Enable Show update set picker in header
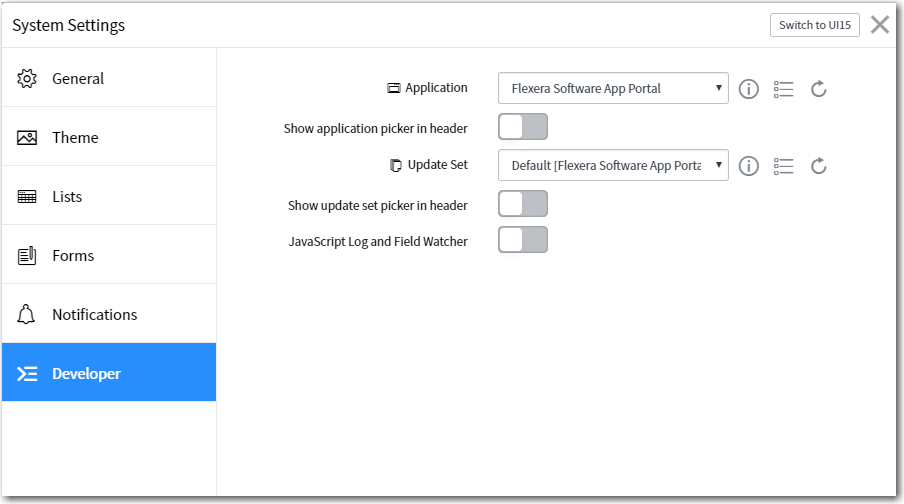The image size is (904, 504). coord(523,204)
